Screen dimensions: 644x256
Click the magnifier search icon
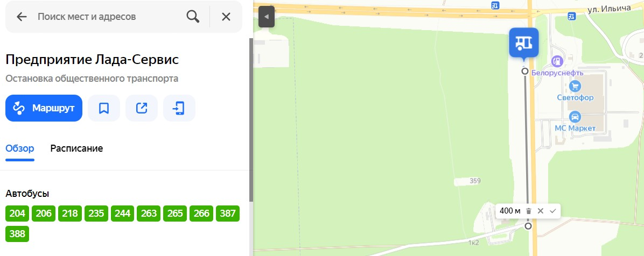[x=193, y=17]
